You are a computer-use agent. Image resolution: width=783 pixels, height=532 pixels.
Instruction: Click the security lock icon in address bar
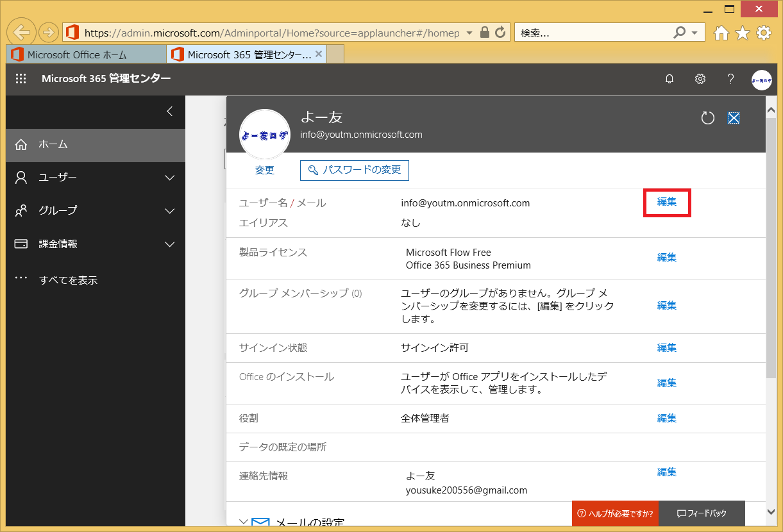(x=485, y=32)
